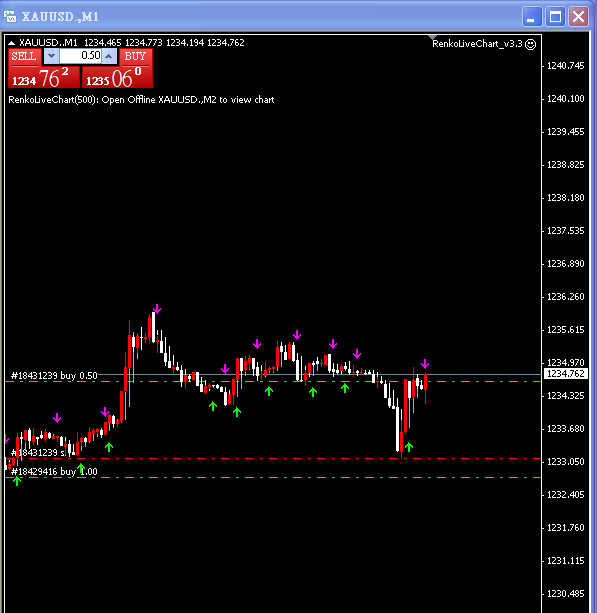Maximize the XAUUSD chart window

[x=555, y=17]
